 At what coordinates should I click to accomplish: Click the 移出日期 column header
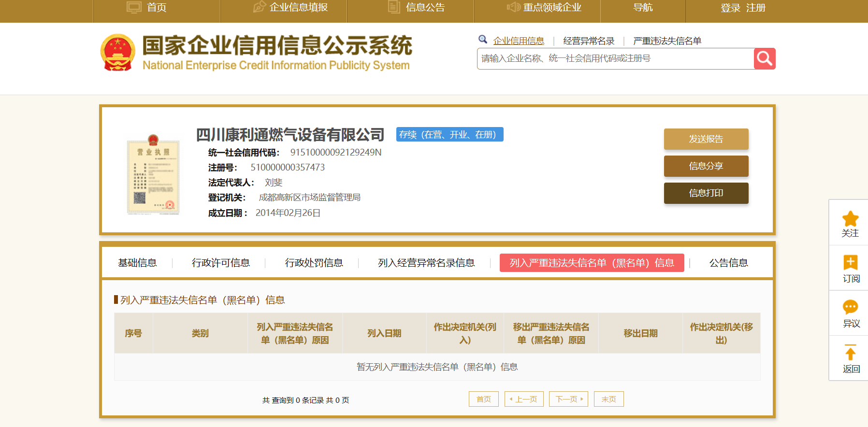pyautogui.click(x=640, y=333)
